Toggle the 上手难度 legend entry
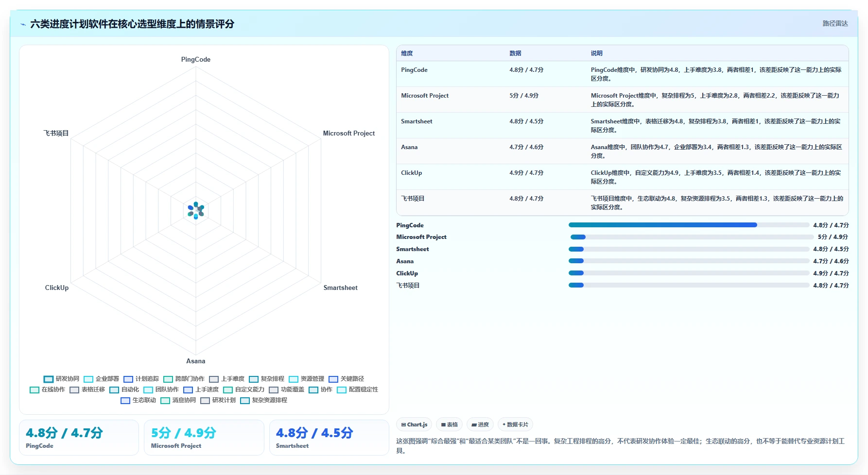 tap(226, 379)
